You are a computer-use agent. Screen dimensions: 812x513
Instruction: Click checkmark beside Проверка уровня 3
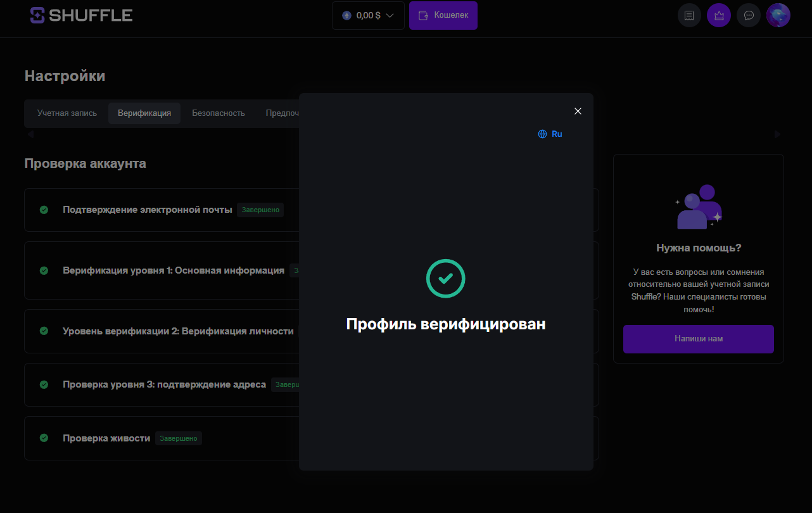point(44,384)
